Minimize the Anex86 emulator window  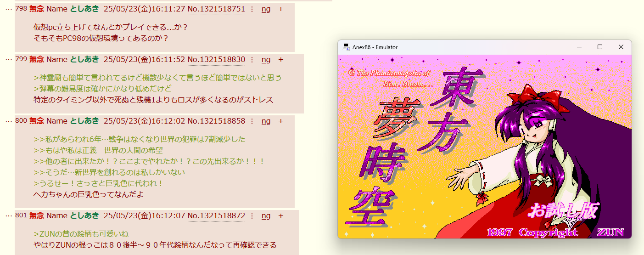tap(579, 47)
